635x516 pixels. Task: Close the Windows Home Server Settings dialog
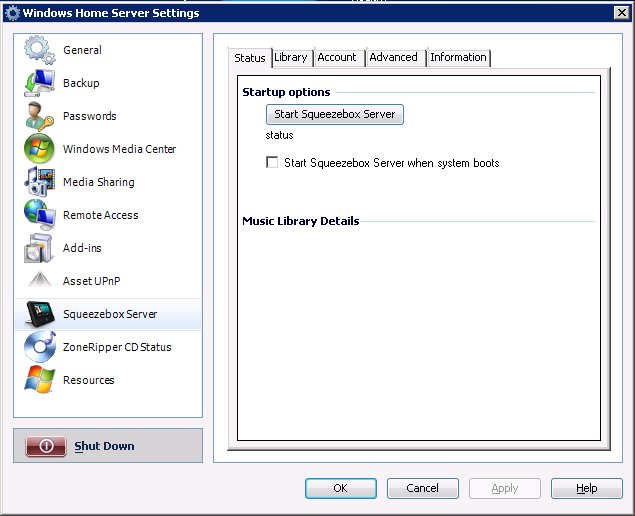(x=621, y=13)
